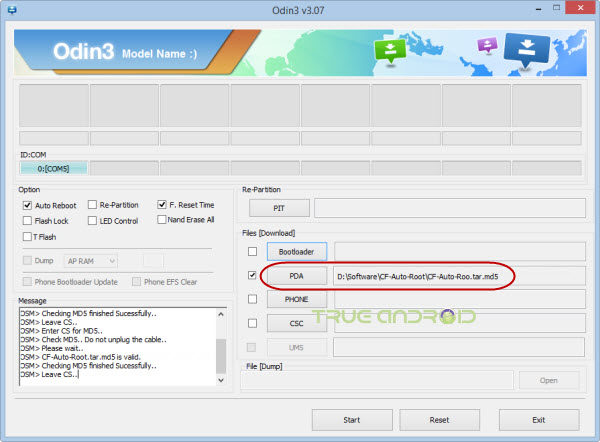Reset the Odin settings
This screenshot has height=442, width=600.
(x=439, y=420)
